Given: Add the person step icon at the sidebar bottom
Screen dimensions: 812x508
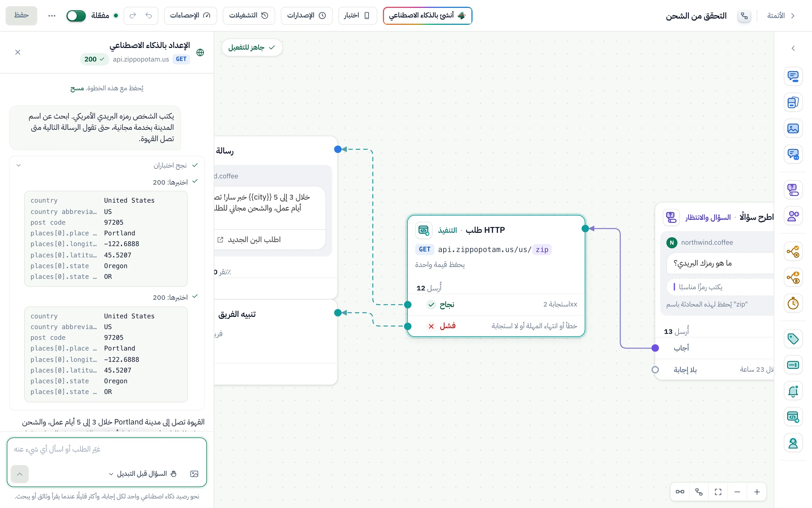Looking at the screenshot, I should [x=793, y=443].
